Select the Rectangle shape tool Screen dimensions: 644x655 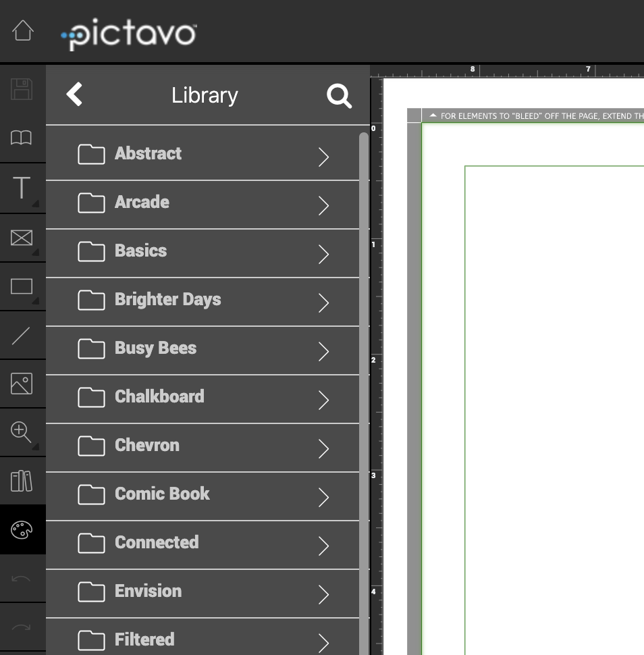point(22,286)
